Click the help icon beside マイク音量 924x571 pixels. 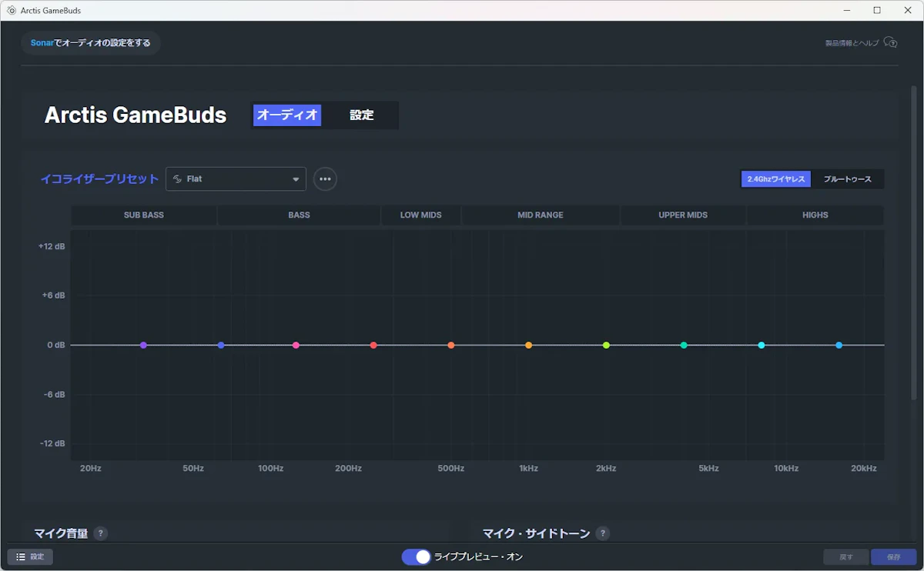[101, 533]
